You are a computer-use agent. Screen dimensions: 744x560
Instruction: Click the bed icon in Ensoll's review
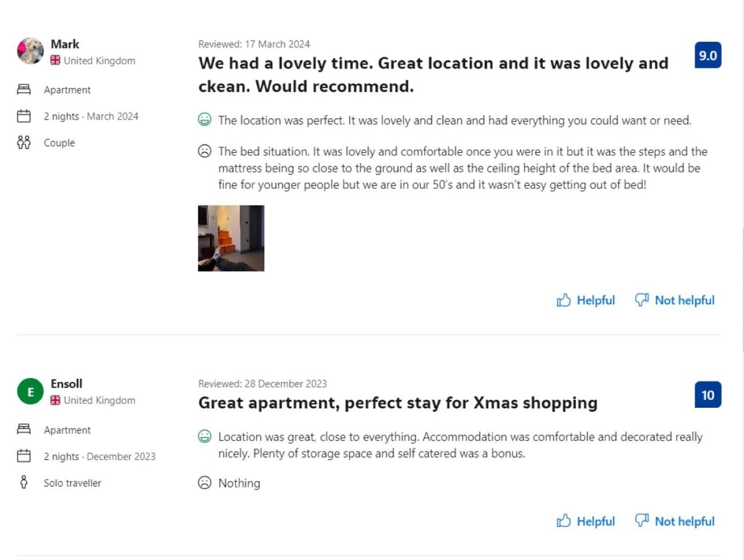pyautogui.click(x=23, y=429)
